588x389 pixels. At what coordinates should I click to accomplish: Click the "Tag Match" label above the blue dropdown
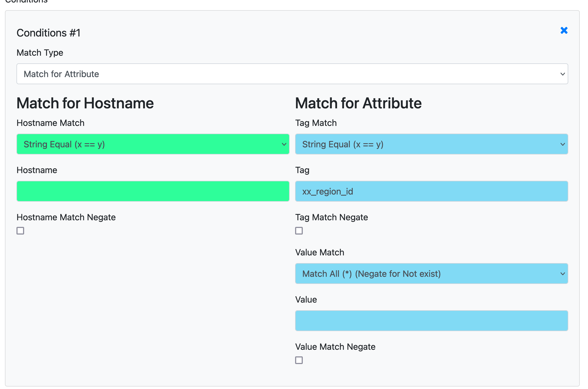(x=316, y=123)
